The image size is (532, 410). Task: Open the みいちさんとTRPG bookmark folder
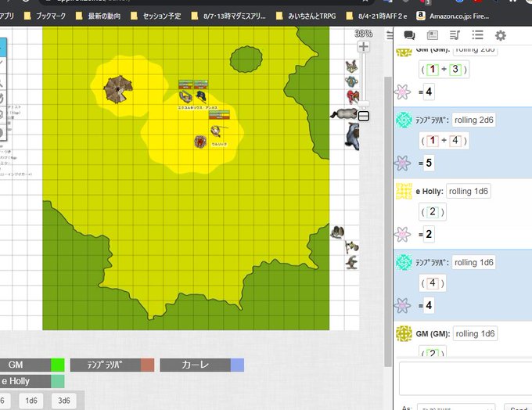tap(306, 16)
